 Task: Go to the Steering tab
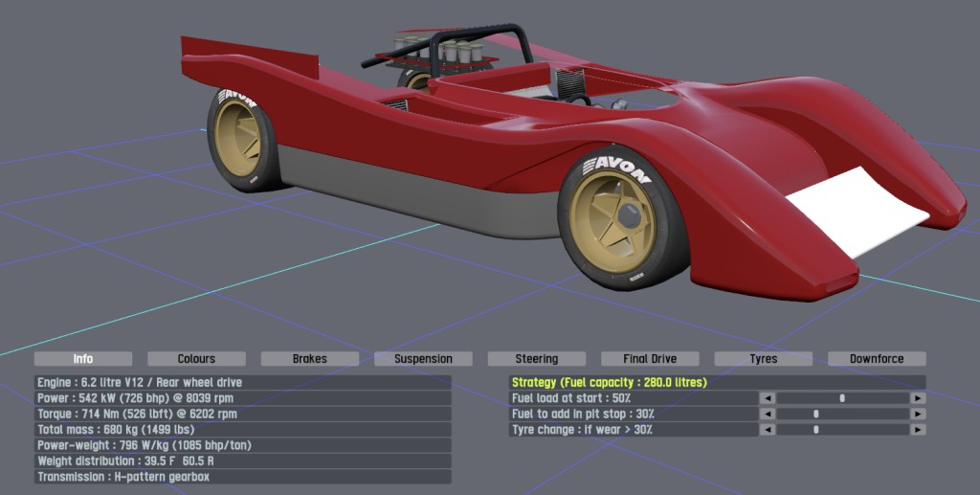pyautogui.click(x=537, y=359)
